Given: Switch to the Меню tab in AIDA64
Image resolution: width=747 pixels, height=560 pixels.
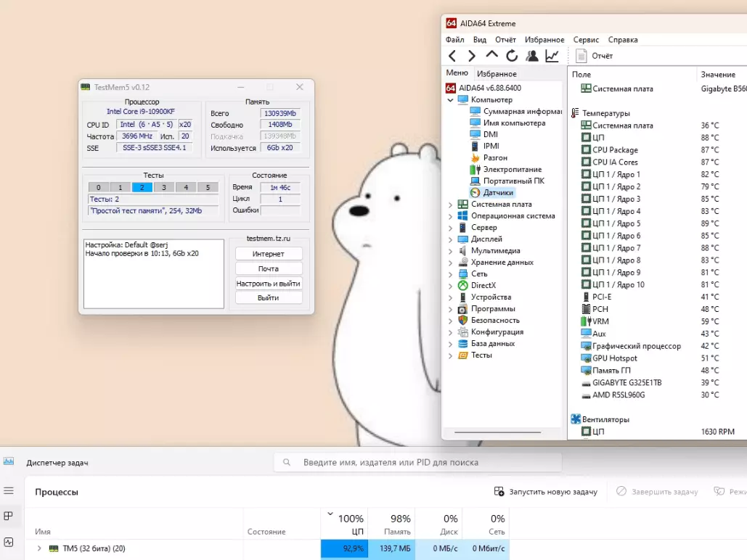Looking at the screenshot, I should 457,73.
